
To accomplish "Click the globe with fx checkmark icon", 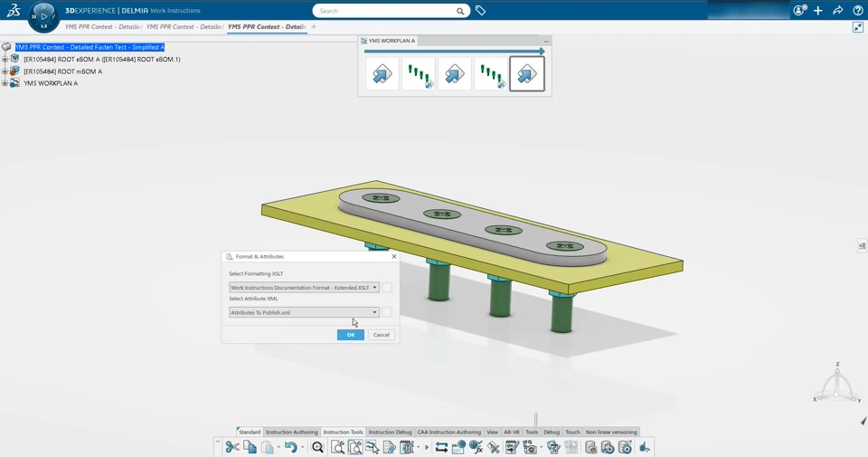I will (x=476, y=447).
